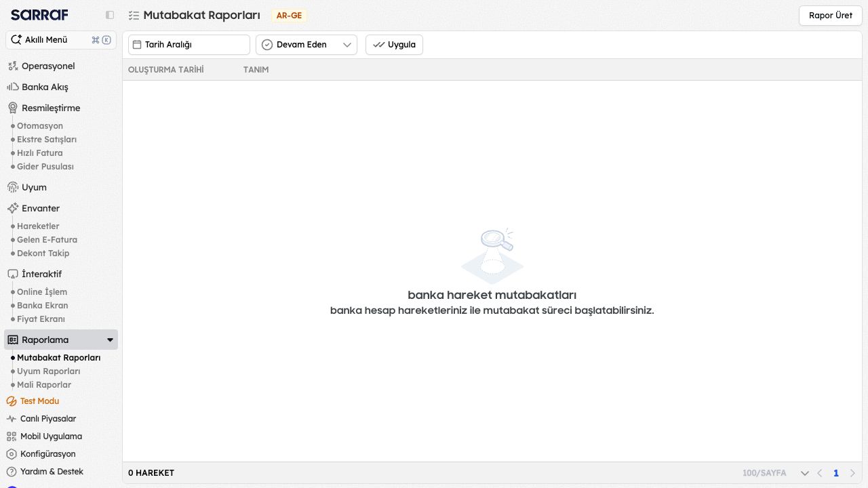The width and height of the screenshot is (868, 488).
Task: Collapse the Raporlama section arrow
Action: (x=111, y=340)
